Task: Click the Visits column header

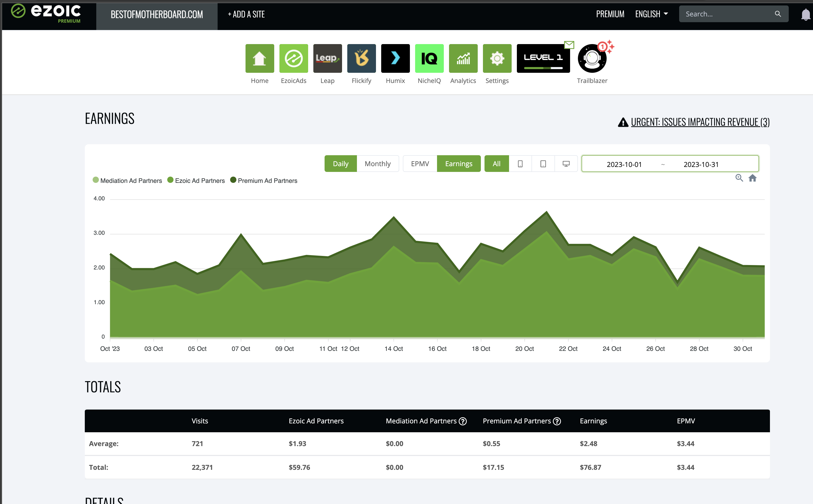Action: coord(200,421)
